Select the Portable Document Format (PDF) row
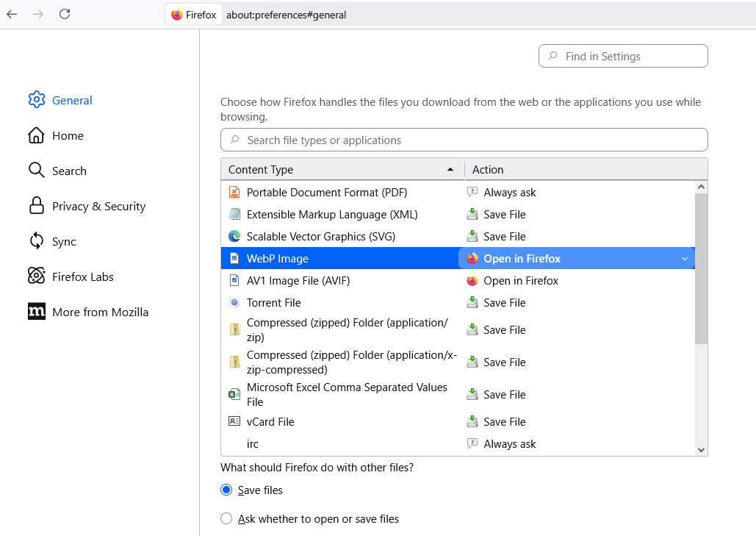Viewport: 756px width, 536px height. [x=458, y=192]
